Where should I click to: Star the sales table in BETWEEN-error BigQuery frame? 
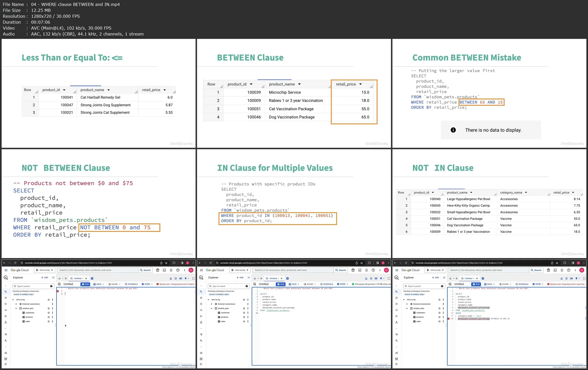(439, 321)
